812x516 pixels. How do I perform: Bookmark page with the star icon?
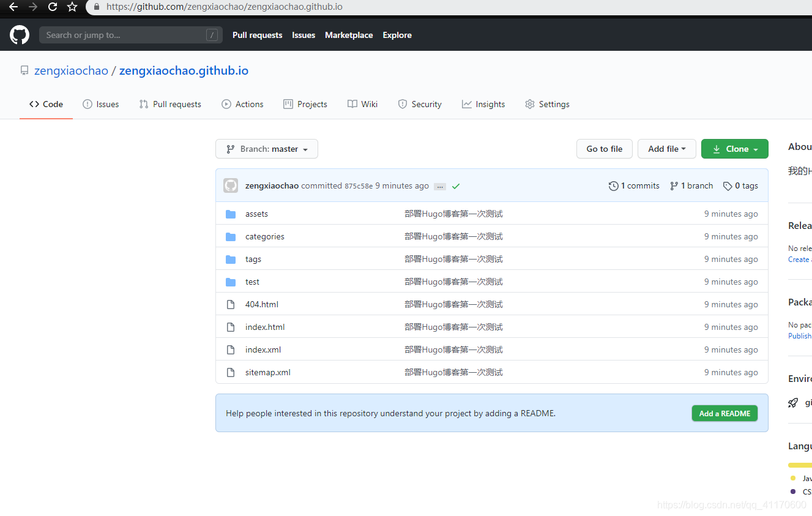(x=72, y=7)
